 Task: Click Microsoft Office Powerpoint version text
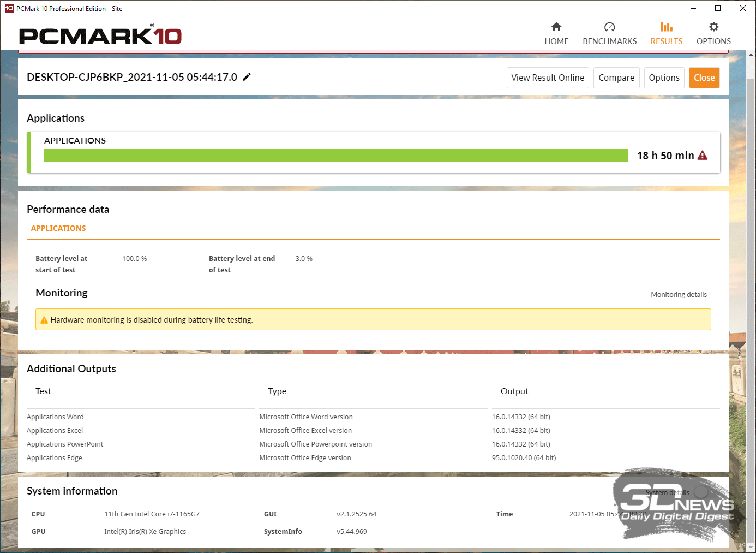point(316,444)
